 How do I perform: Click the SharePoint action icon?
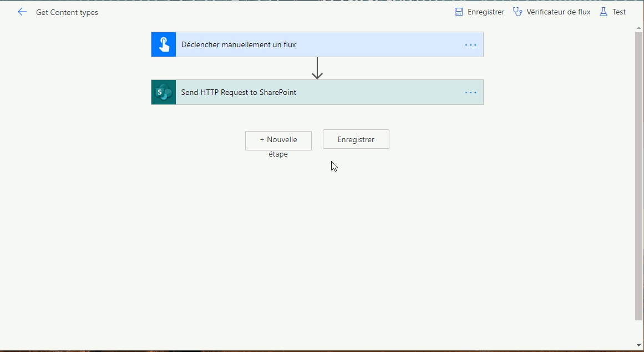[164, 92]
